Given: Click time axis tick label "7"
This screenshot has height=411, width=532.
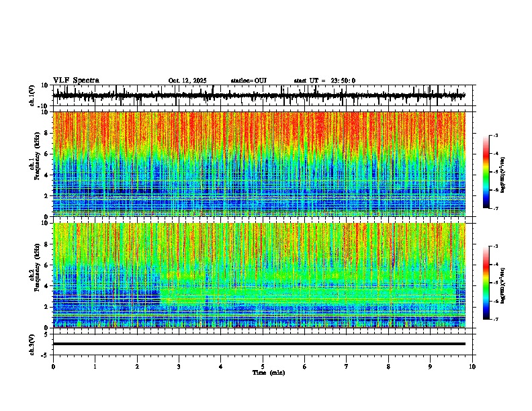Looking at the screenshot, I should tap(347, 367).
